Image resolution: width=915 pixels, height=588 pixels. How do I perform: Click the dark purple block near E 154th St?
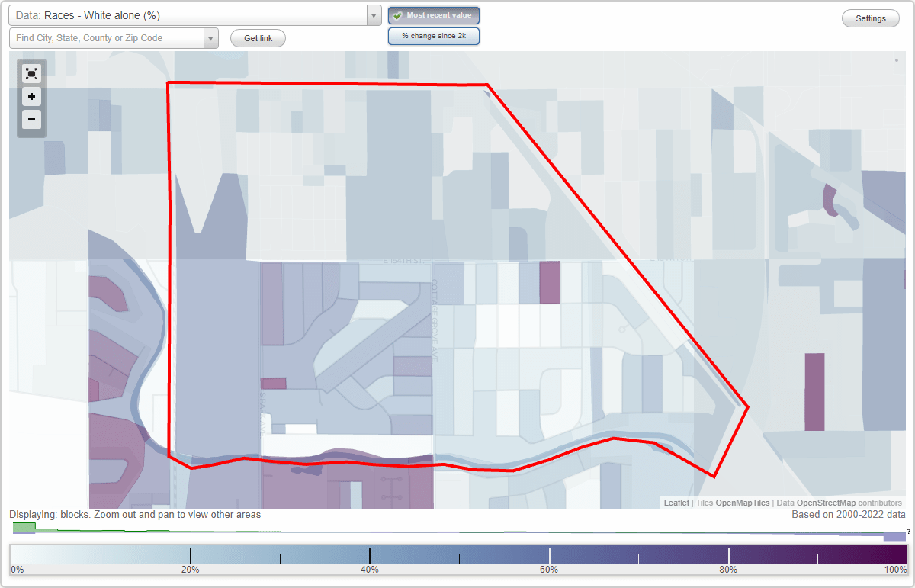[x=549, y=282]
